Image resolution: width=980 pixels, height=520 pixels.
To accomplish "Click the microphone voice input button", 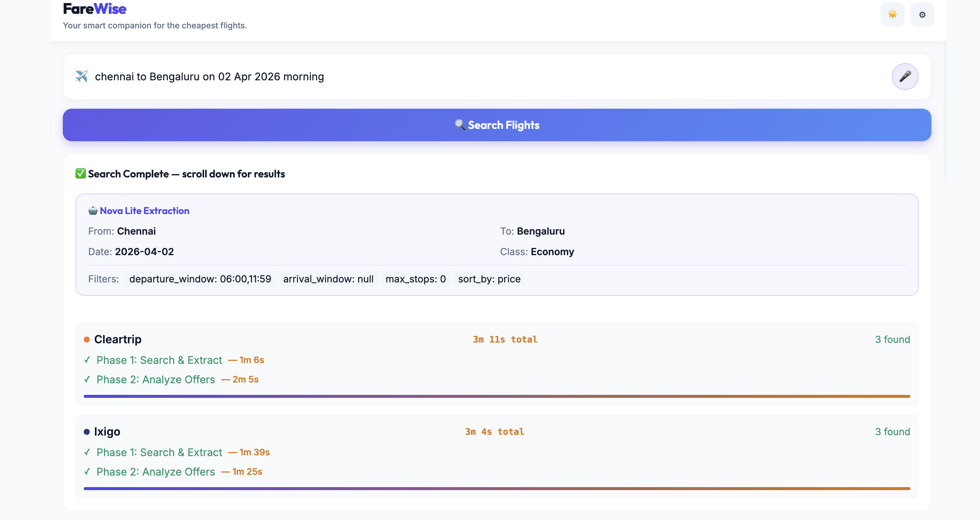I will click(x=905, y=77).
